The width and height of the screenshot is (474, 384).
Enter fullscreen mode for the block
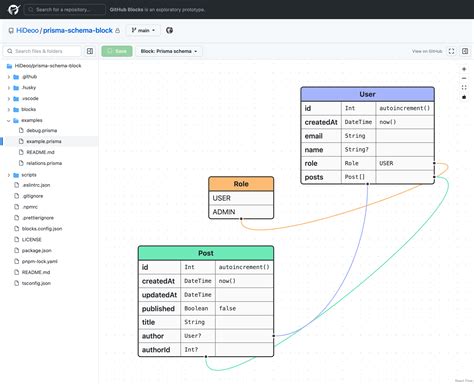pyautogui.click(x=451, y=51)
